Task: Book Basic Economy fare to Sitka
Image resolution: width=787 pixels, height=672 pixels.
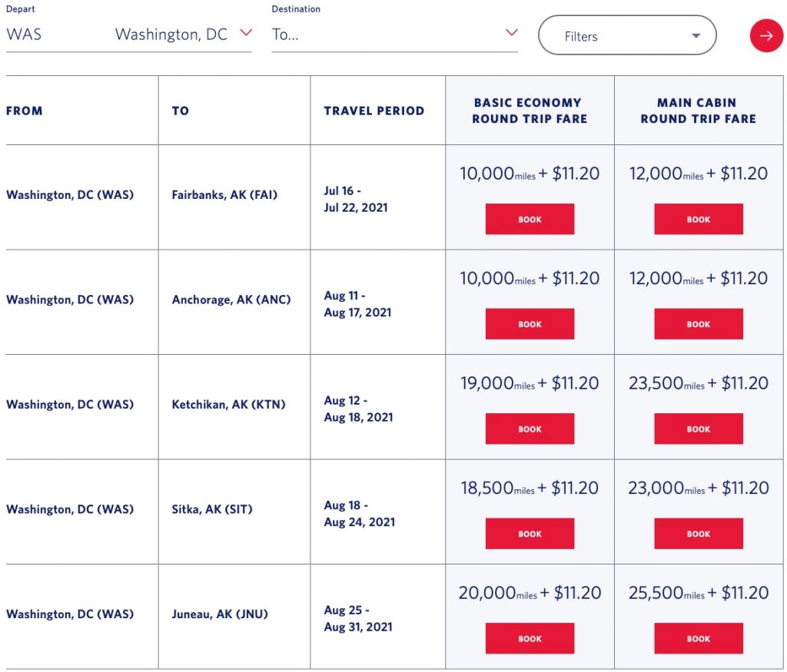Action: (x=530, y=534)
